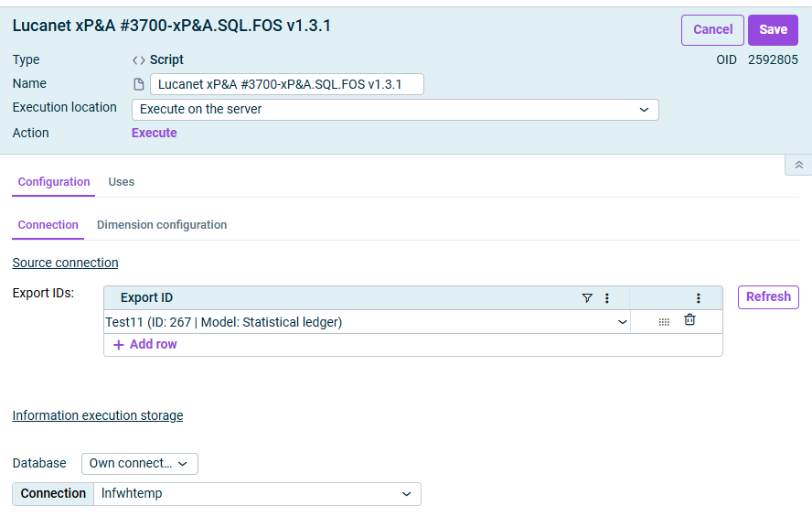Click the Connection field label

point(53,494)
